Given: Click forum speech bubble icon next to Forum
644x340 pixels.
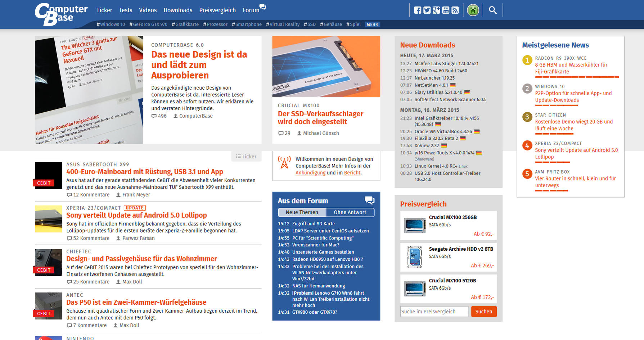Looking at the screenshot, I should pos(263,7).
